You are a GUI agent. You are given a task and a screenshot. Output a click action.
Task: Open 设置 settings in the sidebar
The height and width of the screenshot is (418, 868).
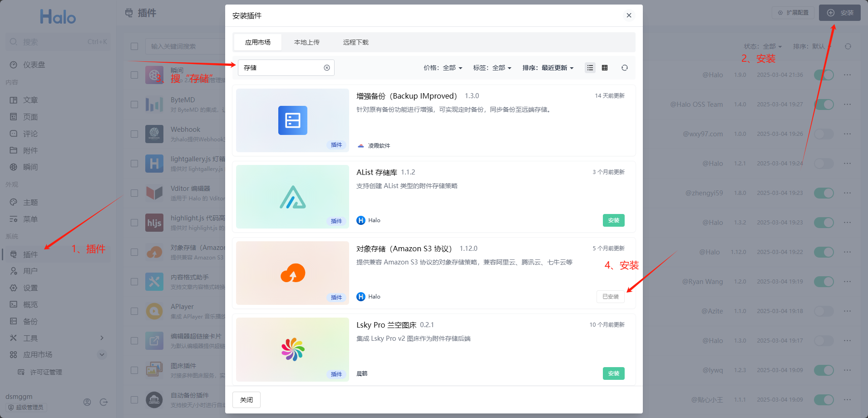(57, 288)
